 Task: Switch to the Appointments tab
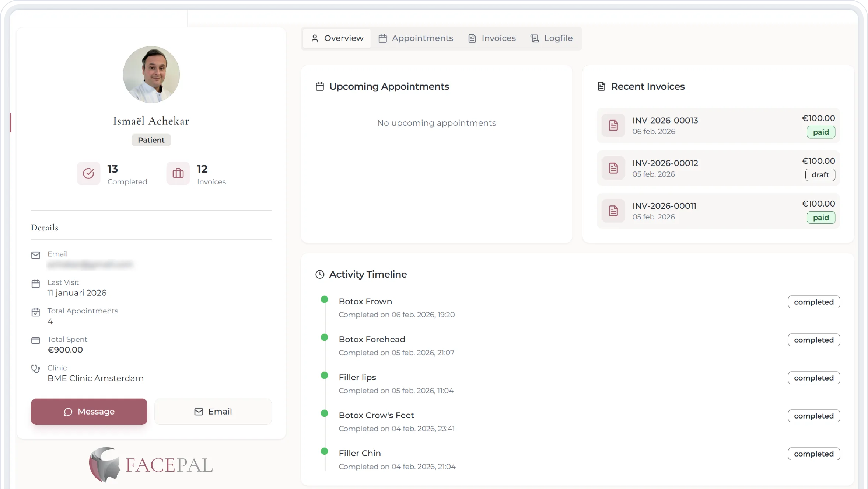[416, 38]
